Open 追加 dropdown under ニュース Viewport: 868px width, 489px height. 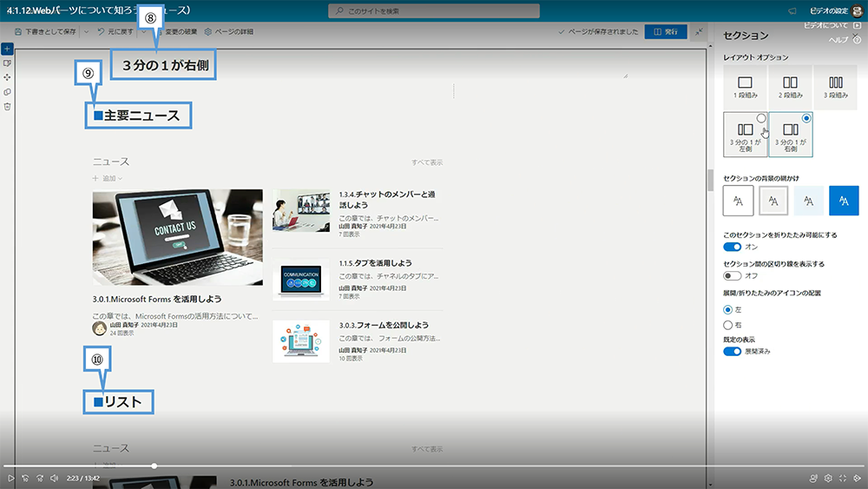click(x=108, y=178)
